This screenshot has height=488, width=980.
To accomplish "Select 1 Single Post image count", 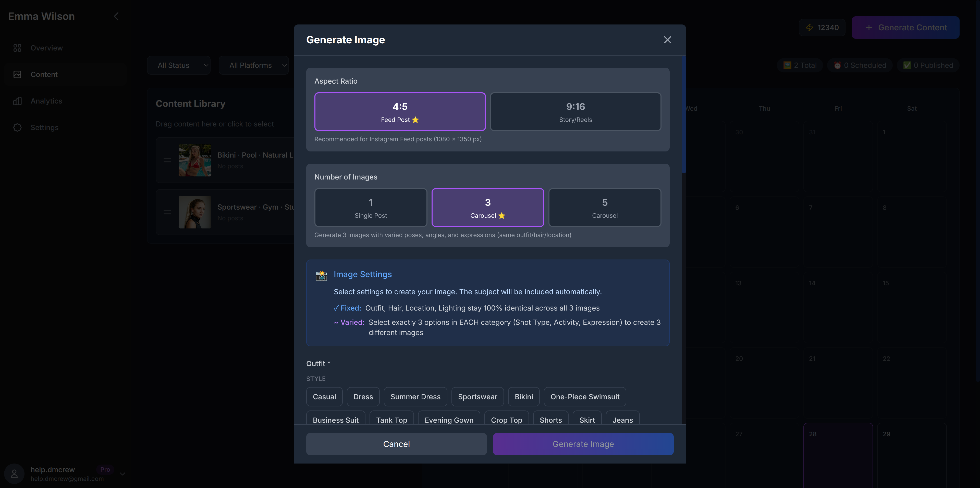I will point(371,208).
